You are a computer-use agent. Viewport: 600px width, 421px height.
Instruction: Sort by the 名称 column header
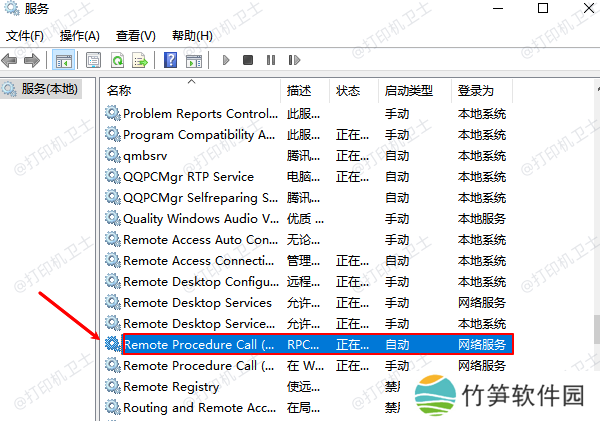pos(119,90)
